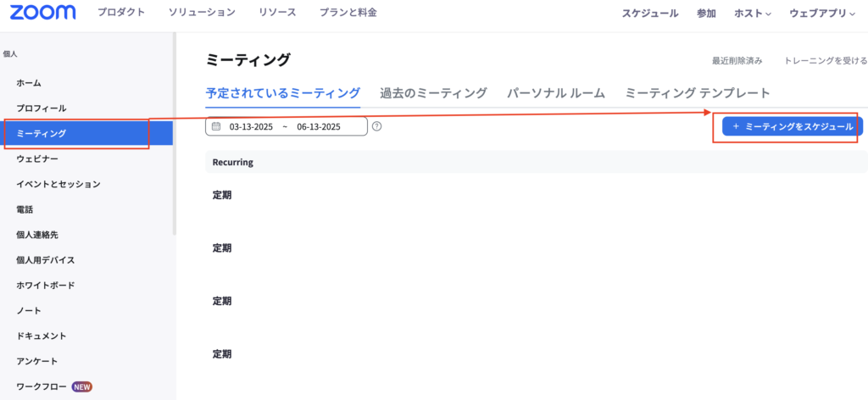The width and height of the screenshot is (868, 400).
Task: Click the Zoom logo
Action: click(42, 12)
